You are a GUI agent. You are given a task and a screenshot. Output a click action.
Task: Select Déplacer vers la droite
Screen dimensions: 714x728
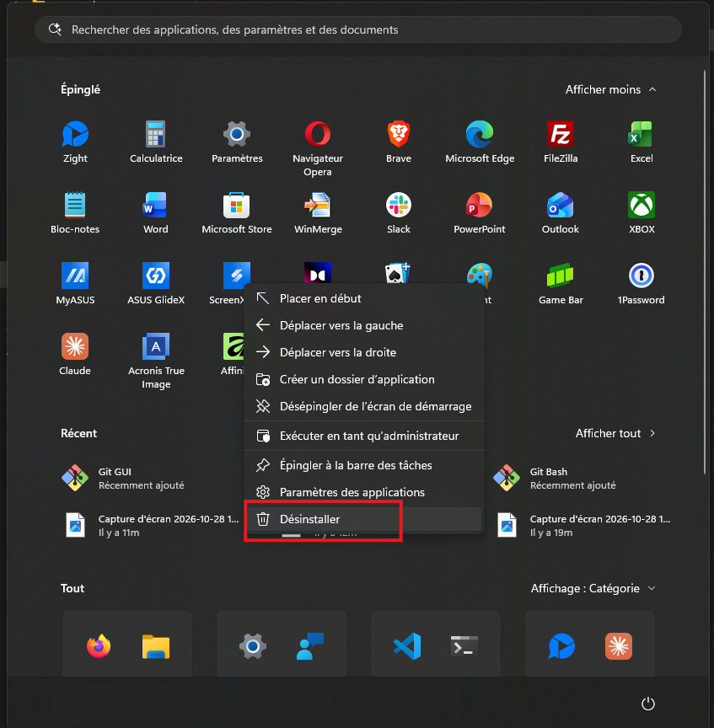[364, 352]
